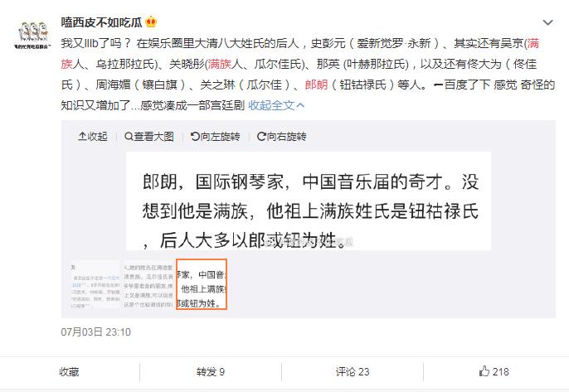Screen dimensions: 569x392
Task: Rotate the image left with 向左旋转
Action: [215, 137]
